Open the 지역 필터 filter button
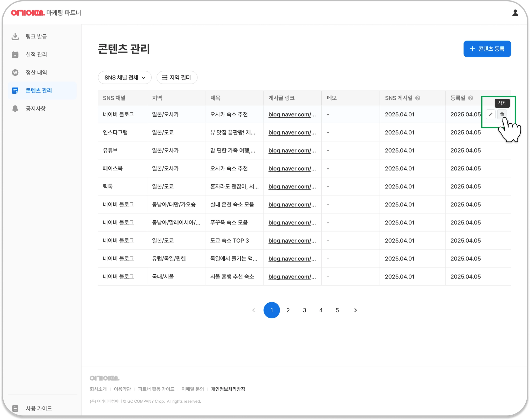Screen dimensions: 530x420 coord(177,78)
